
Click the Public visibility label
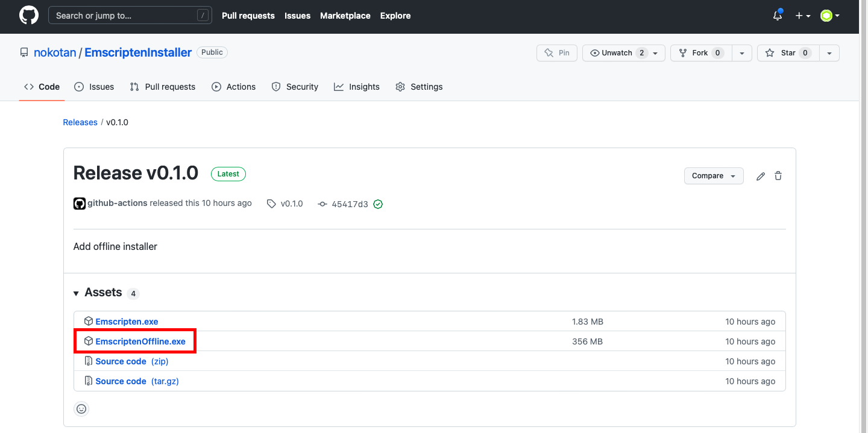212,52
